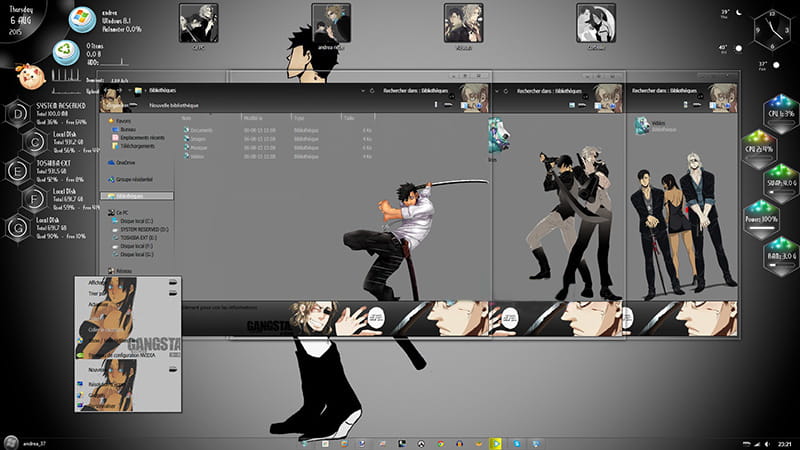This screenshot has height=450, width=800.
Task: Open the D drive hexagon icon
Action: [18, 114]
